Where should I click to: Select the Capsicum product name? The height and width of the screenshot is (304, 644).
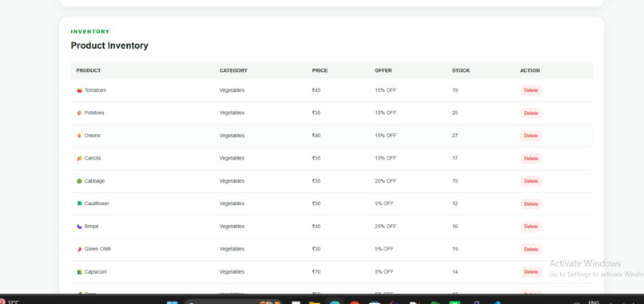pos(95,272)
